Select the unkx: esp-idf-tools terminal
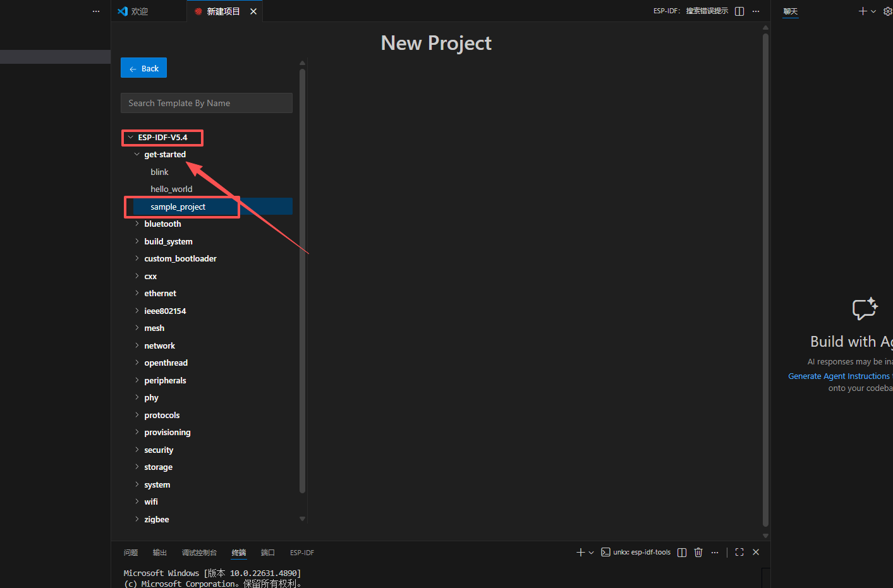Image resolution: width=893 pixels, height=588 pixels. click(636, 552)
